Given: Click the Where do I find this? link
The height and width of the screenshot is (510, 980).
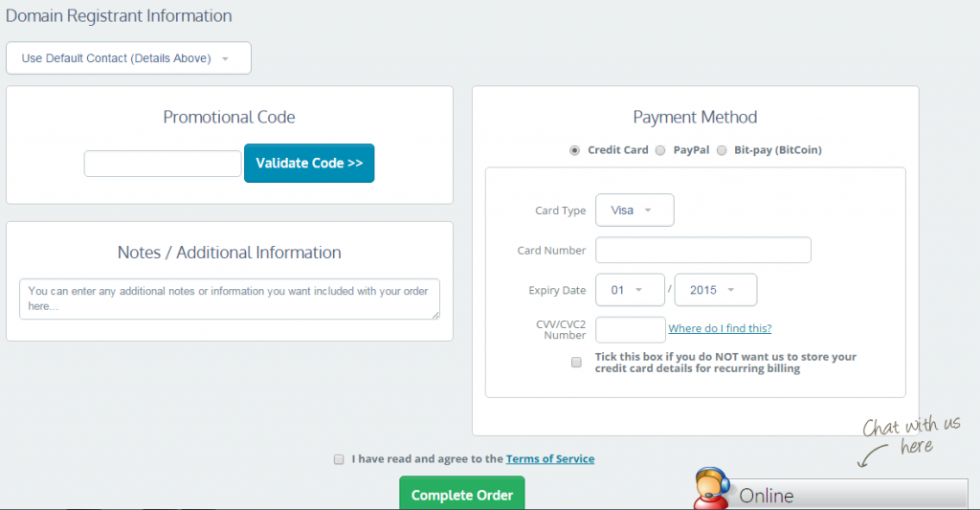Looking at the screenshot, I should point(720,328).
